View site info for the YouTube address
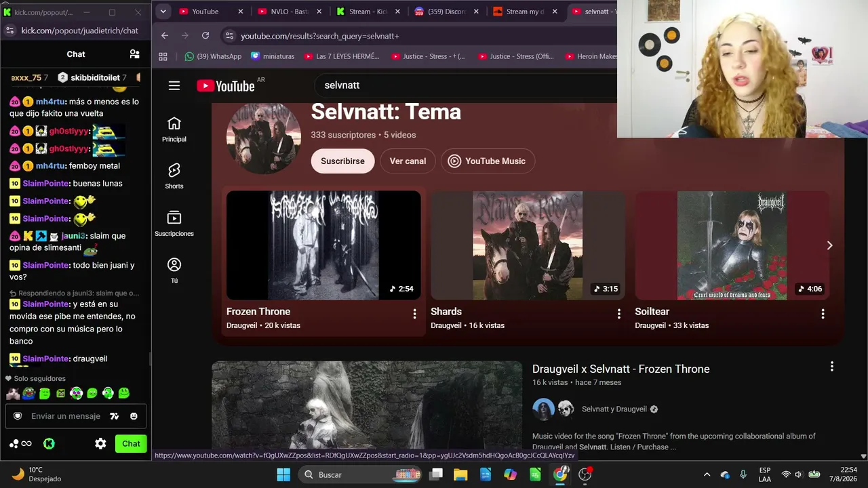 click(229, 35)
